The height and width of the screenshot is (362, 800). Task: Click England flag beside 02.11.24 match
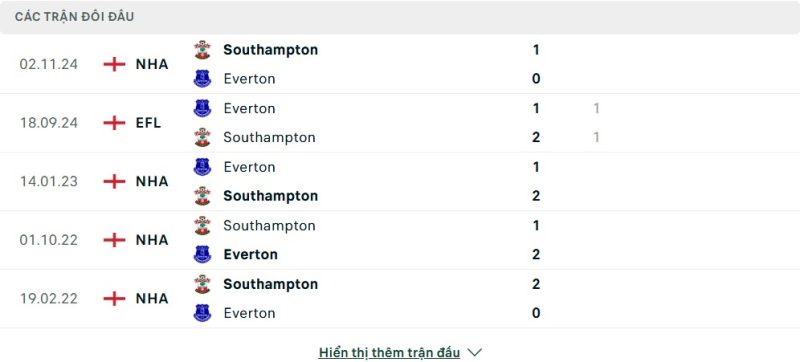[x=114, y=64]
